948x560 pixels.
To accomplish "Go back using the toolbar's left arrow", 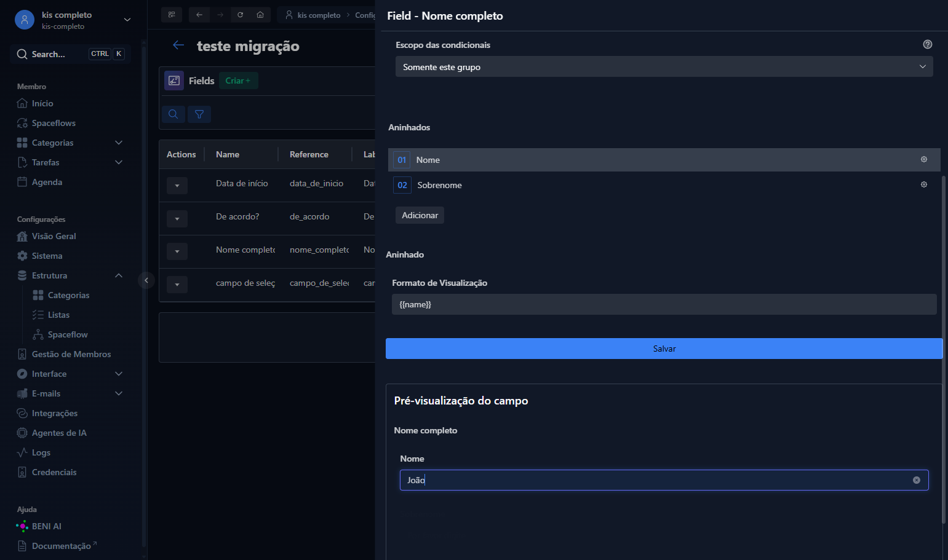I will tap(199, 15).
